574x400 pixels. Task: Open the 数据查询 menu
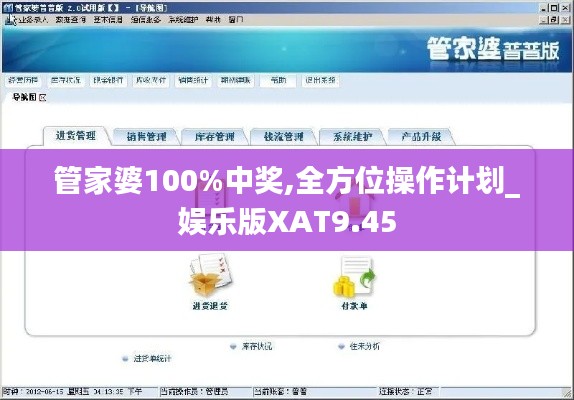[71, 20]
